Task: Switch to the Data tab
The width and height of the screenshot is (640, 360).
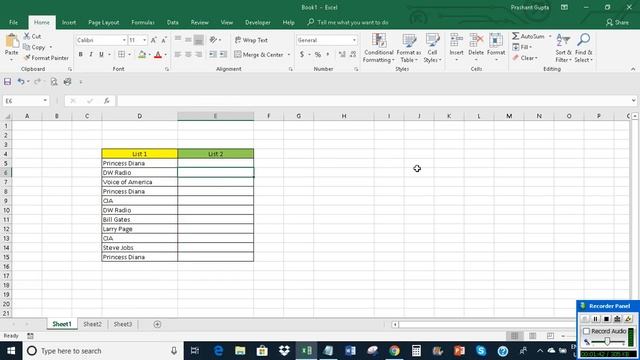Action: point(173,22)
